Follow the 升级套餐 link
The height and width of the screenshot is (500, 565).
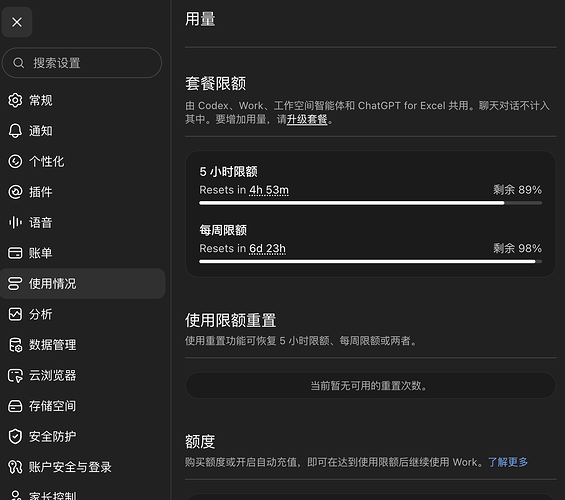307,119
